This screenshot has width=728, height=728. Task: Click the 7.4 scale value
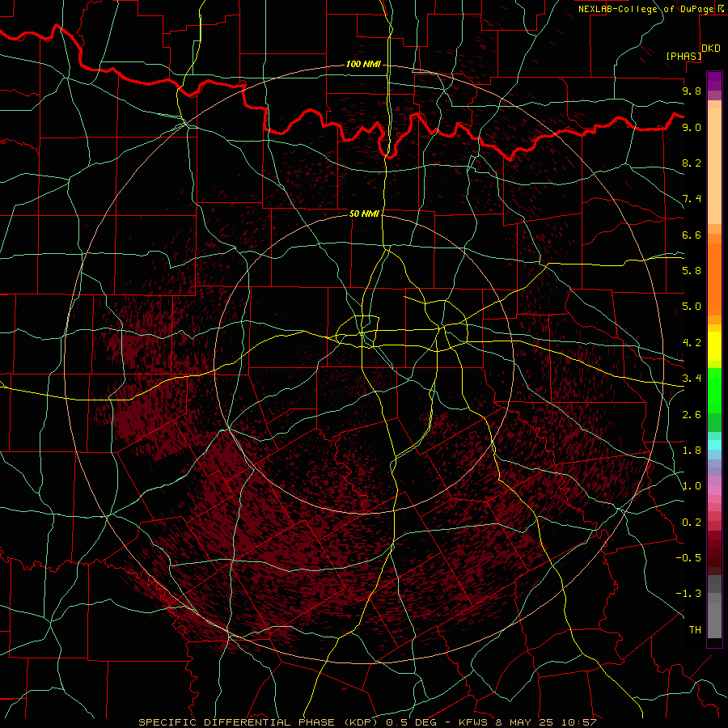tap(692, 199)
